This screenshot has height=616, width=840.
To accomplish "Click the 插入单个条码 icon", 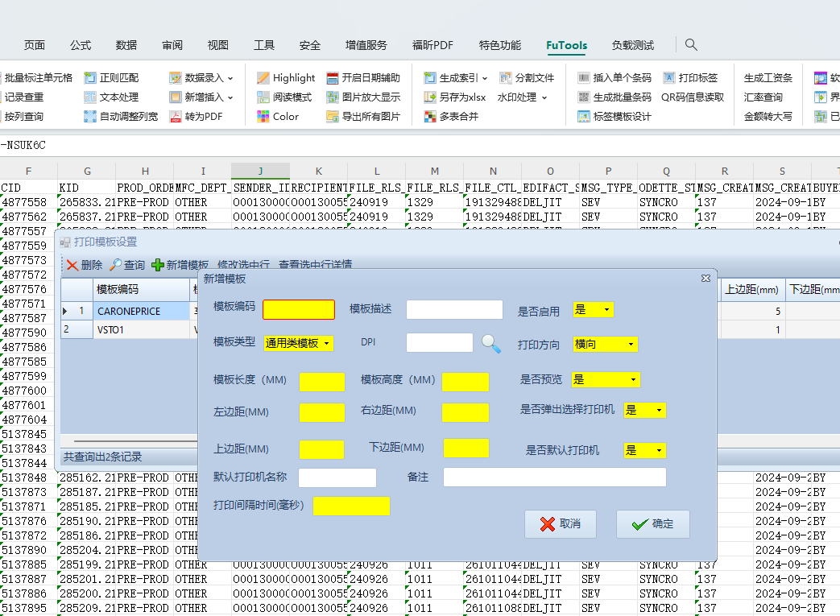I will (584, 78).
